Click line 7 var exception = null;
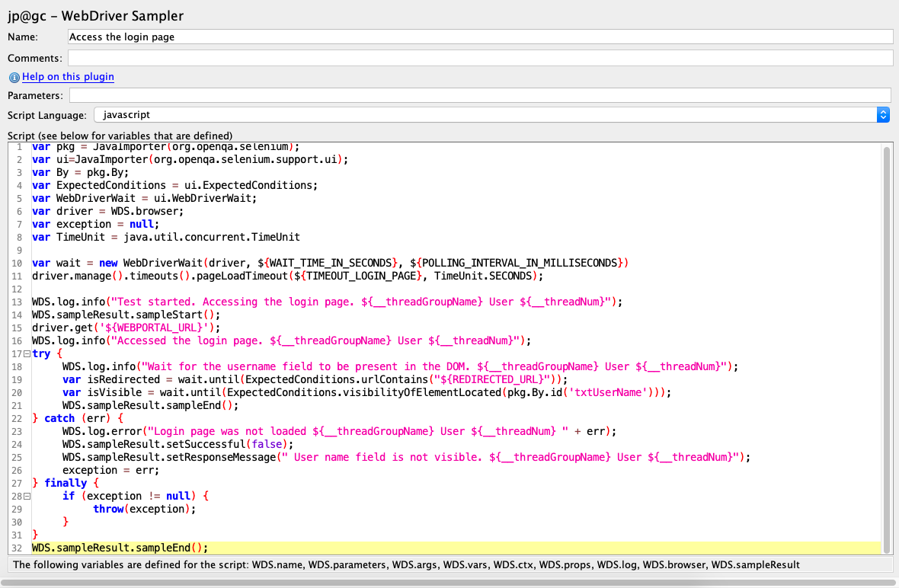This screenshot has height=588, width=899. tap(96, 224)
